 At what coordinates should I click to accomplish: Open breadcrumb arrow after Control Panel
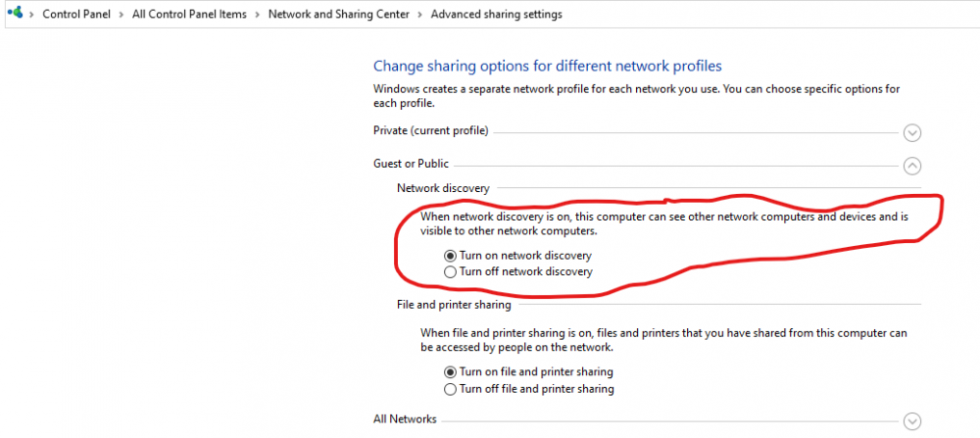pos(122,14)
